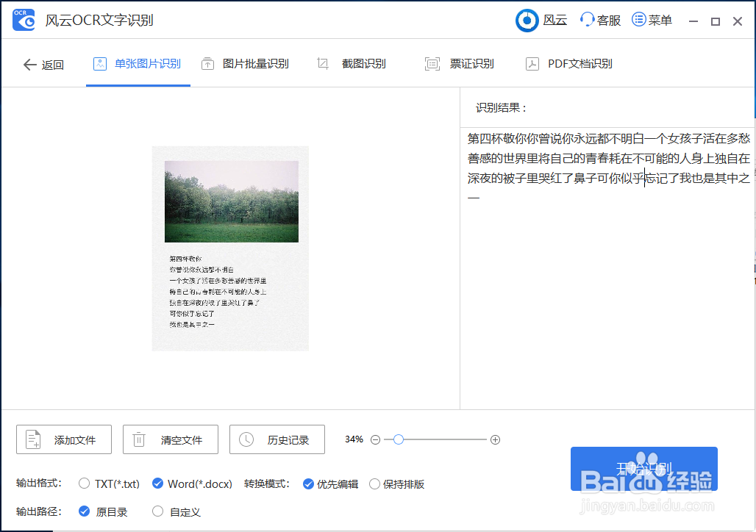
Task: Click the 风云 account avatar icon
Action: click(x=527, y=20)
